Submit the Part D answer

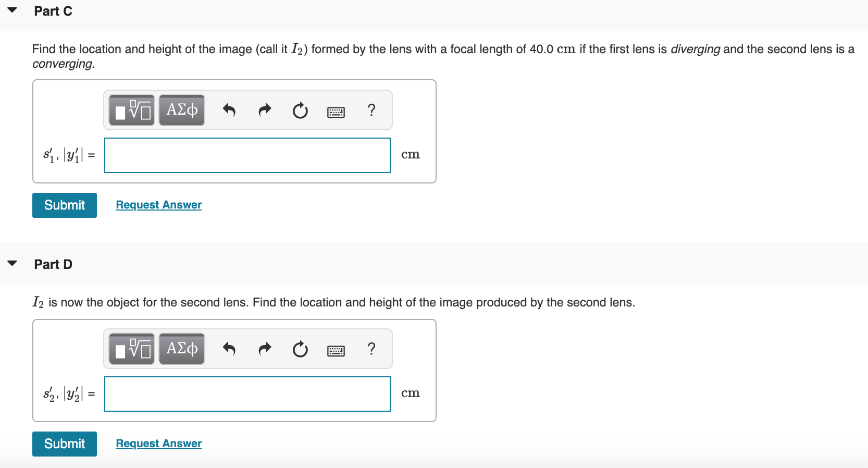pyautogui.click(x=64, y=444)
